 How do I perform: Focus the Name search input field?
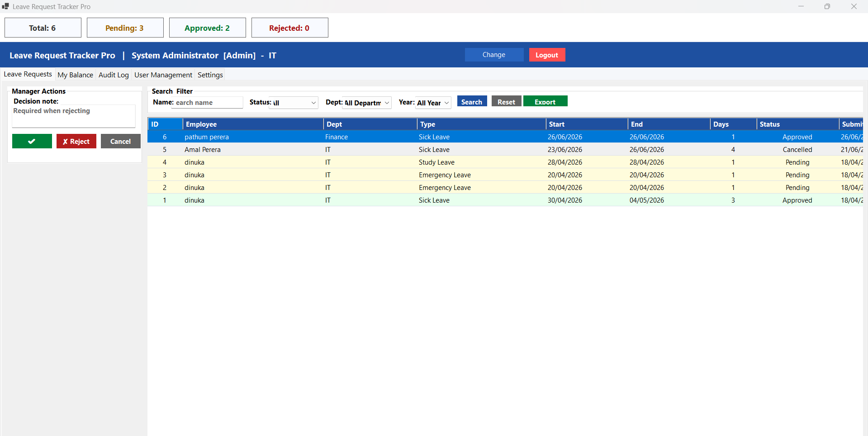[207, 103]
